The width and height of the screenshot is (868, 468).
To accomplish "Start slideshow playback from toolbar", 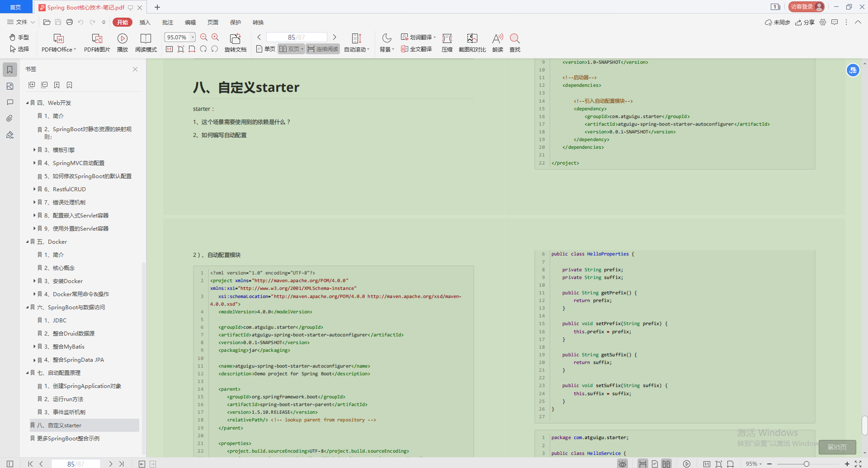I will (123, 43).
